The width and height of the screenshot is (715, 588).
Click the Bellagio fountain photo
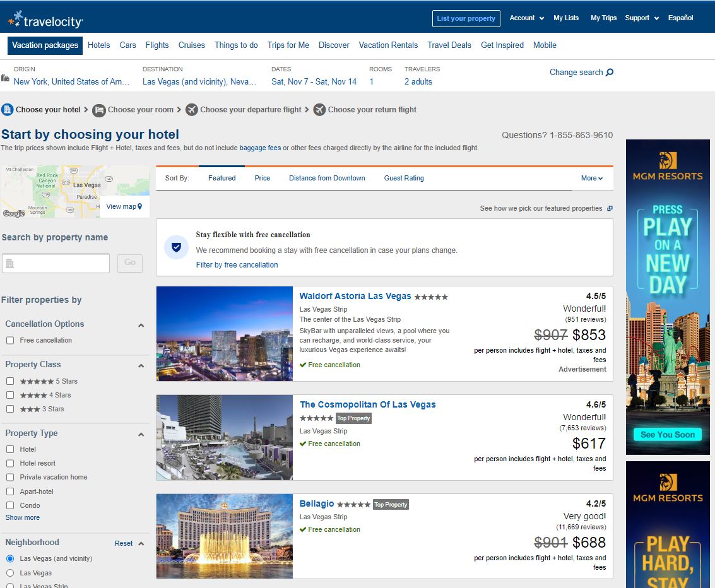tap(225, 536)
